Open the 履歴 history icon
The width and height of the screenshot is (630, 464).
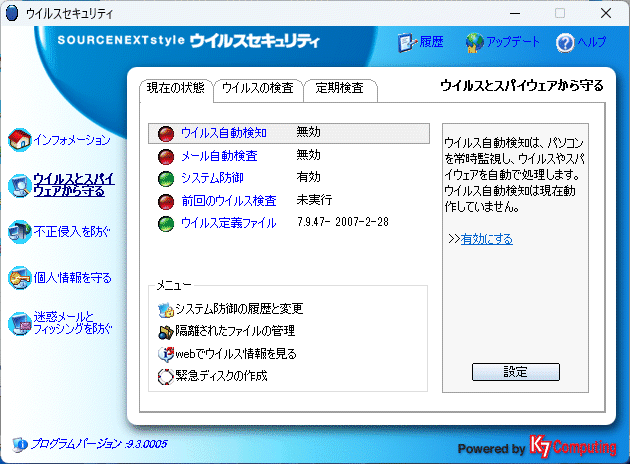tap(407, 42)
